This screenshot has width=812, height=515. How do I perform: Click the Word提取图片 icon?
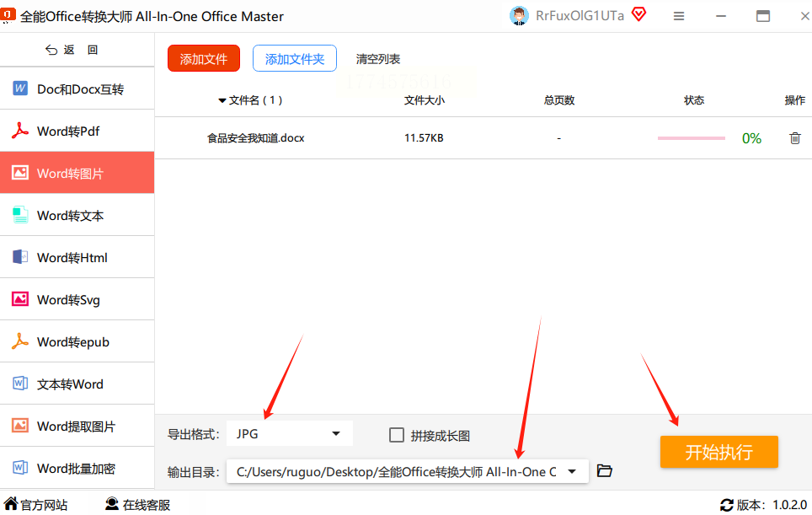[20, 426]
